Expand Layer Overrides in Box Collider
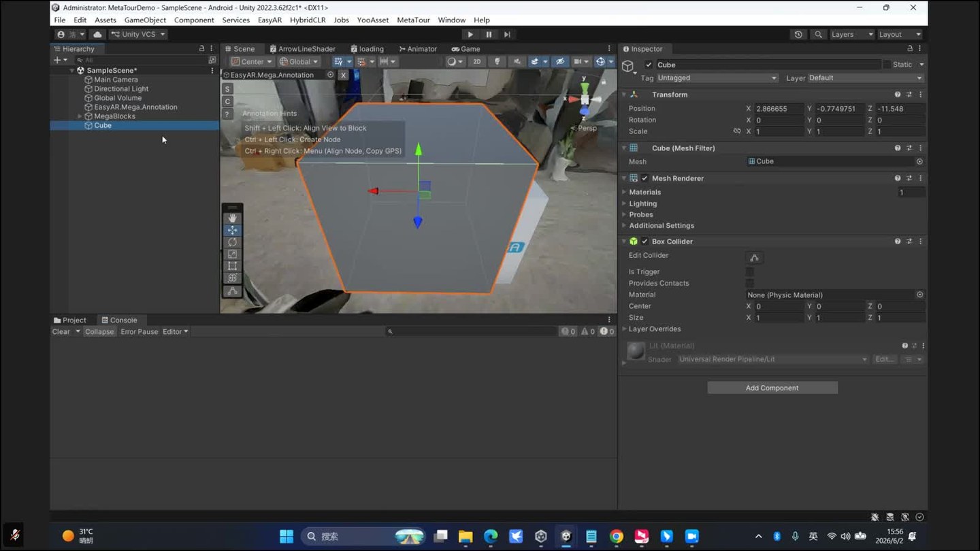The width and height of the screenshot is (980, 551). tap(624, 329)
